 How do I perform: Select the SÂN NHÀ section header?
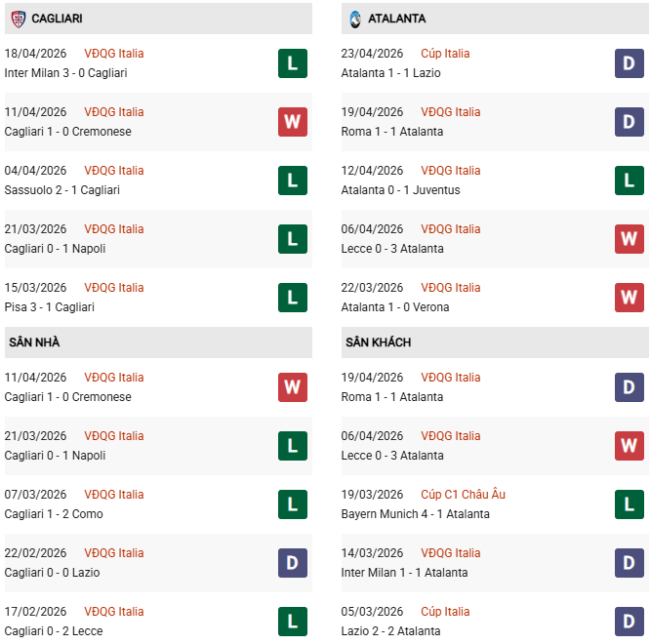pos(35,342)
